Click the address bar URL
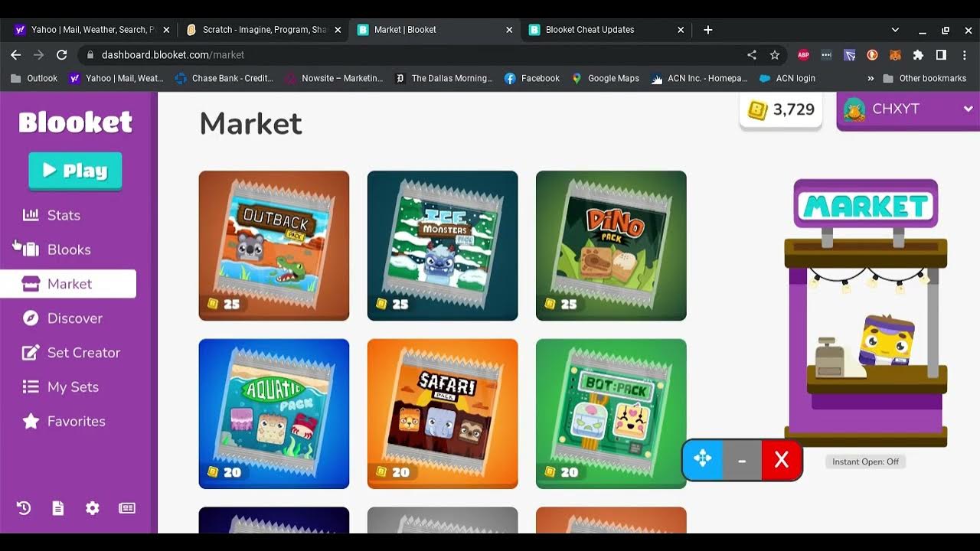This screenshot has height=551, width=980. [x=173, y=55]
